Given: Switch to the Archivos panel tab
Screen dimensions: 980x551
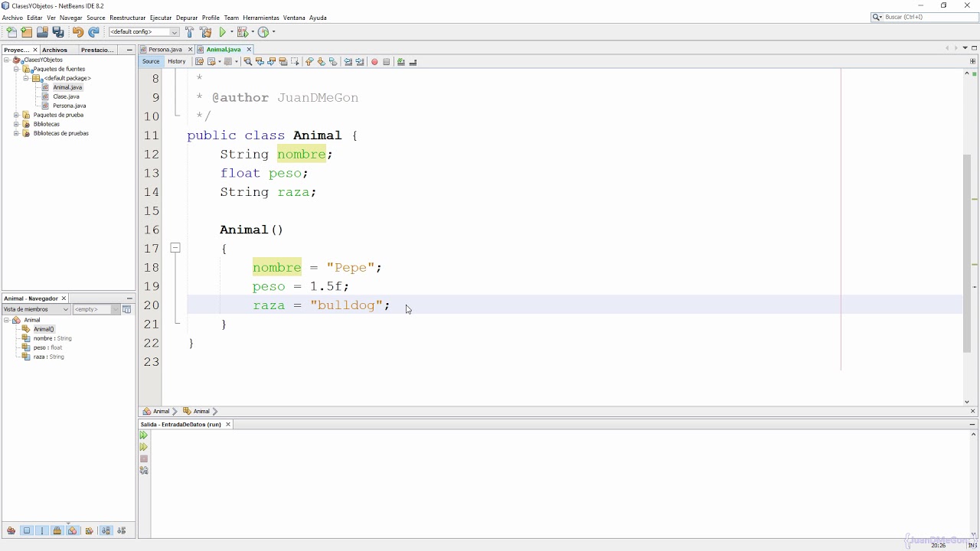Looking at the screenshot, I should pos(54,50).
